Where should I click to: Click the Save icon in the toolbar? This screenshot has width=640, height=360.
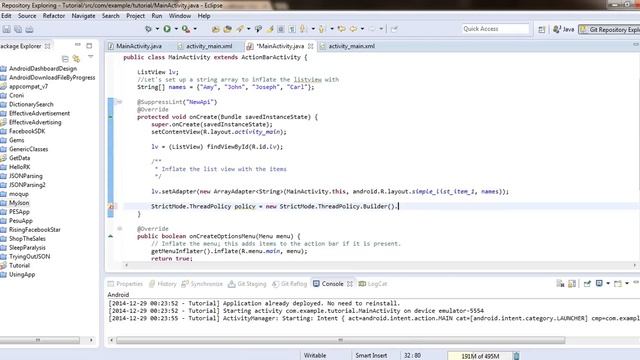[x=7, y=29]
